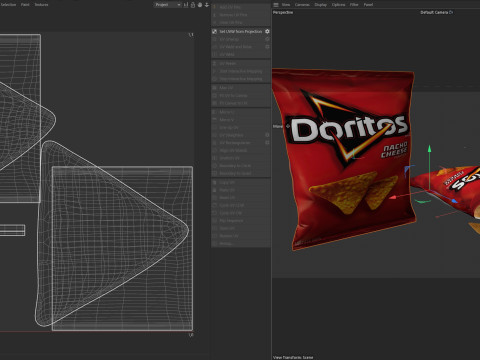
Task: Choose Stop Interactive Mapping
Action: pyautogui.click(x=241, y=79)
